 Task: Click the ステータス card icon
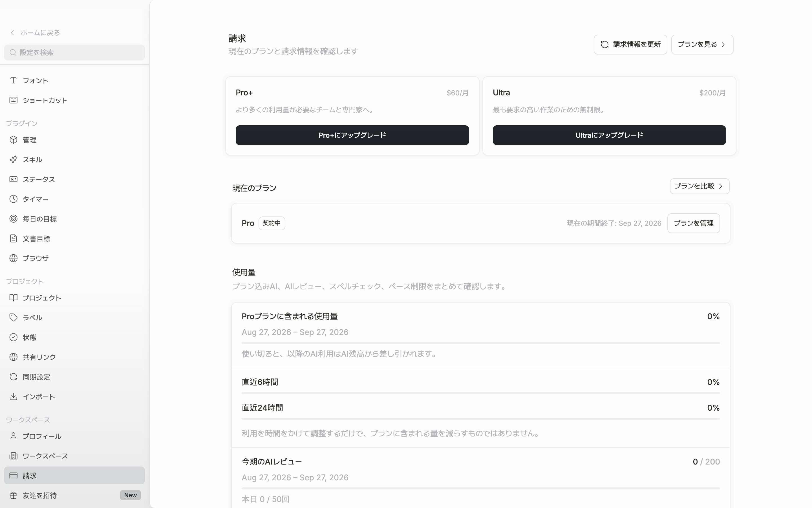[14, 179]
